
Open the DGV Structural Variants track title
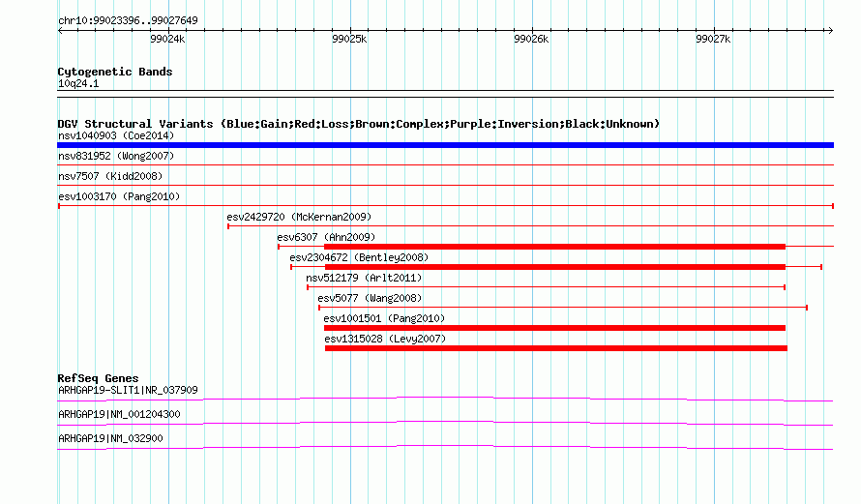(x=359, y=124)
